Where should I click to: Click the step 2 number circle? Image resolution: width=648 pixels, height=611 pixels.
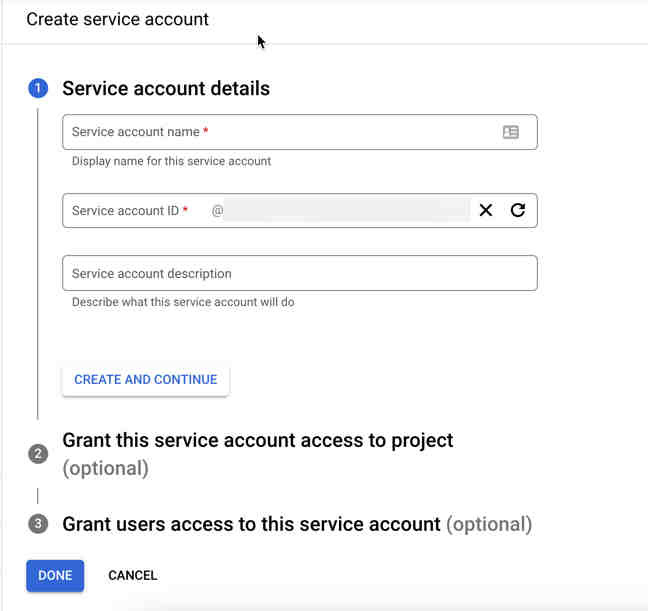(x=38, y=454)
